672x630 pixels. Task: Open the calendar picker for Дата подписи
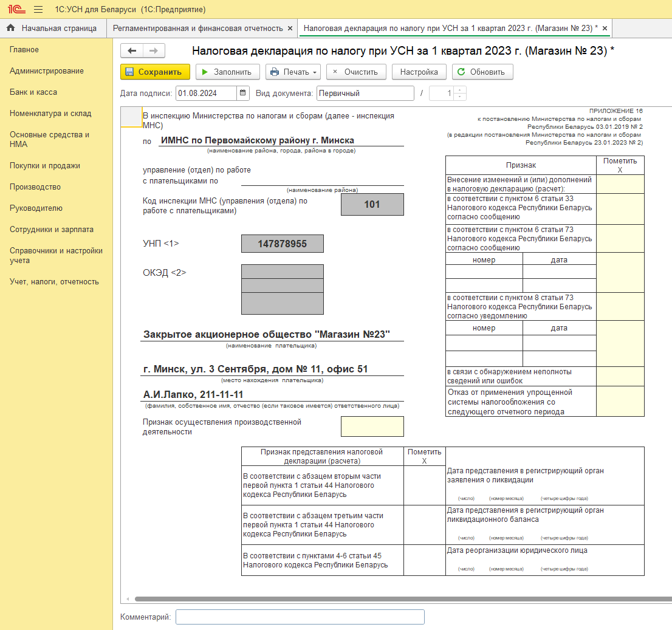pyautogui.click(x=242, y=93)
